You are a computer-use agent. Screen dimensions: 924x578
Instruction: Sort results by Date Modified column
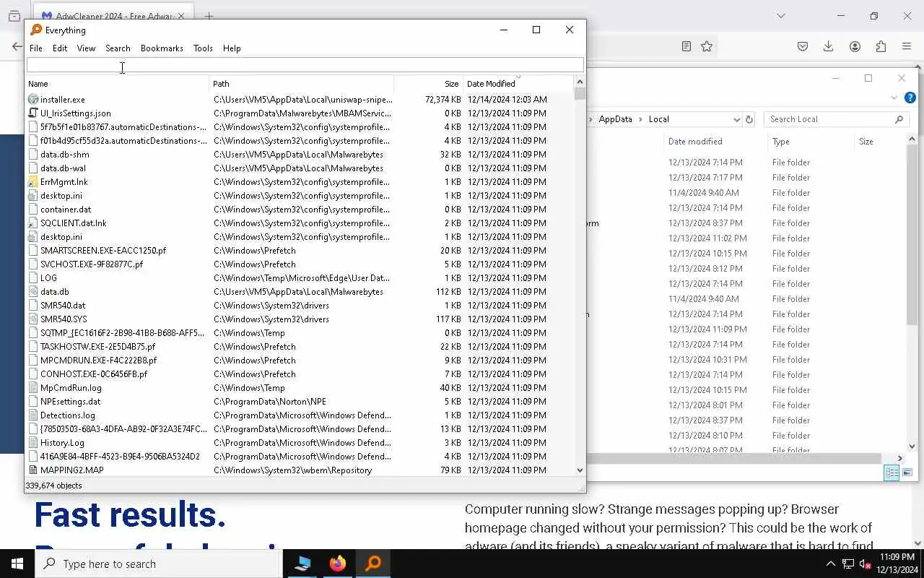click(x=518, y=84)
